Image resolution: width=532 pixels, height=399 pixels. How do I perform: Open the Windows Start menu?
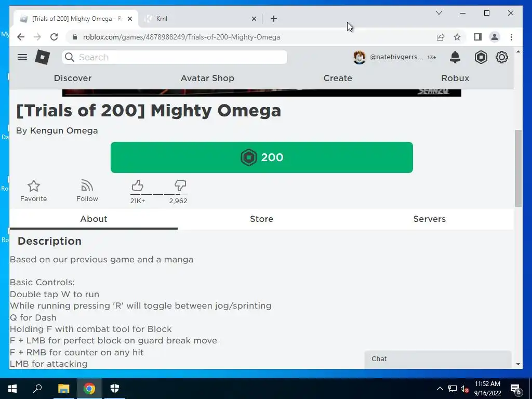[x=12, y=389]
